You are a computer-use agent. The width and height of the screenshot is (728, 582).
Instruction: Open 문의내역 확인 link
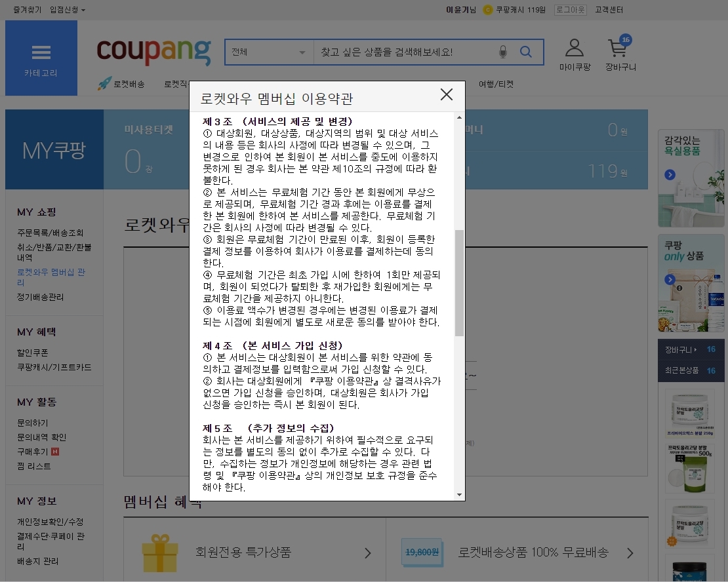[x=42, y=437]
